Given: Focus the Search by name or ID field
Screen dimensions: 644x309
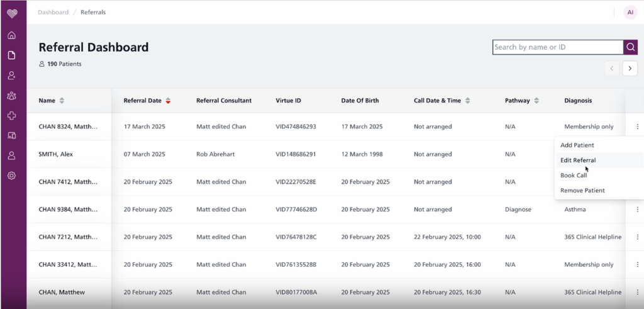Looking at the screenshot, I should coord(558,47).
